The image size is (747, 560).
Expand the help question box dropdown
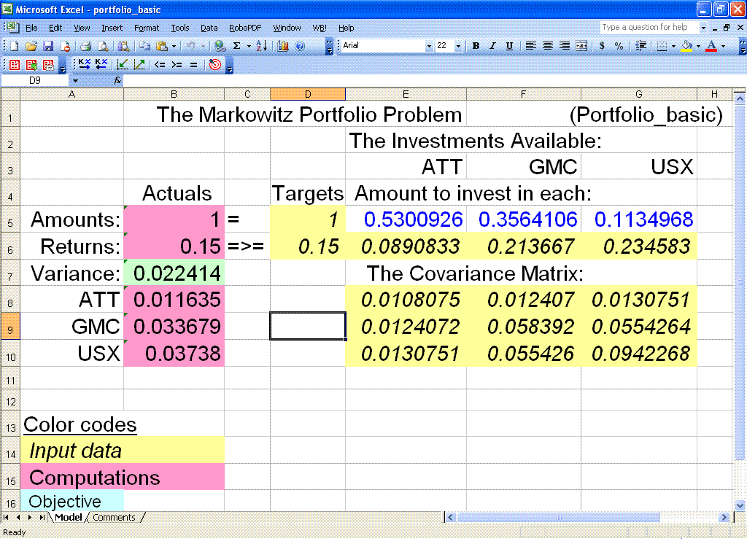pyautogui.click(x=703, y=28)
